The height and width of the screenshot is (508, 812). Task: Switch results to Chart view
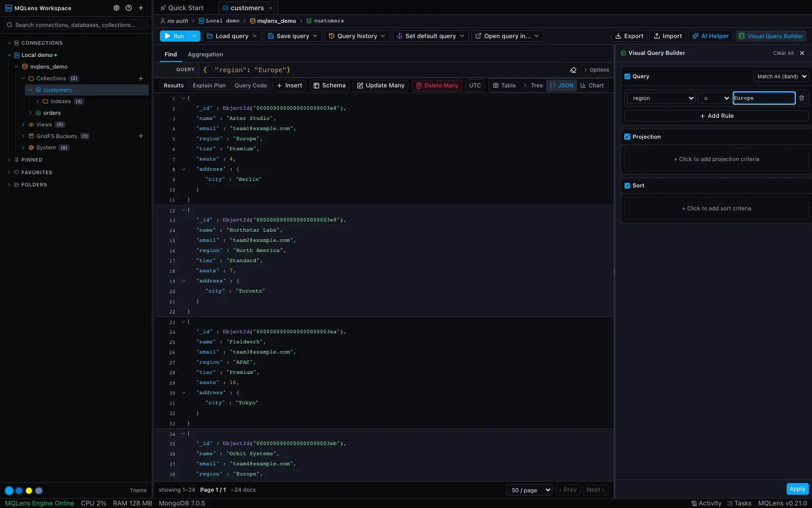pos(592,85)
